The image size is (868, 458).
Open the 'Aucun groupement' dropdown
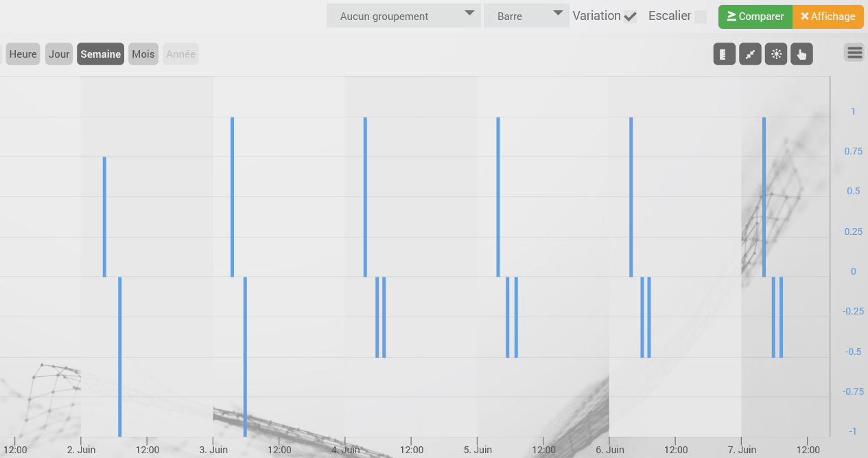403,16
